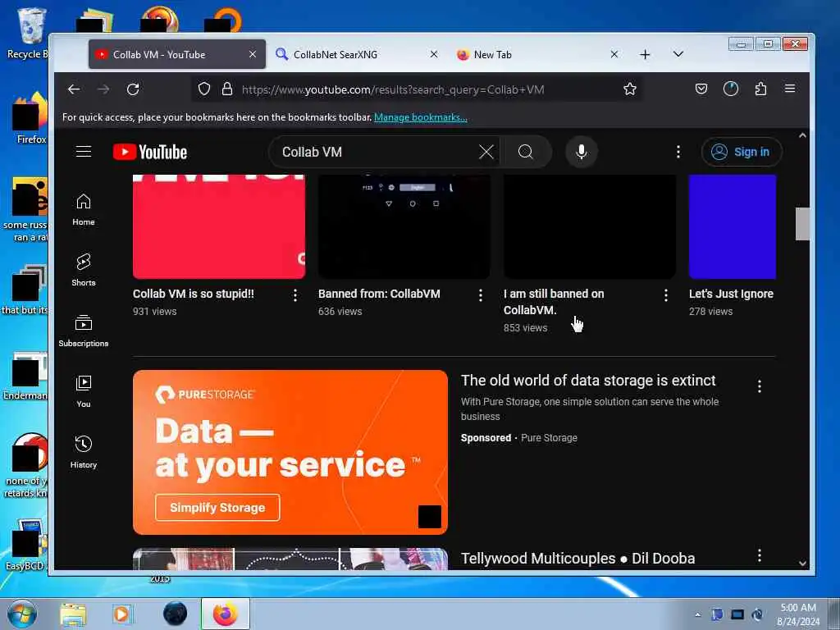Open the Pocket save icon
This screenshot has width=840, height=630.
tap(701, 89)
